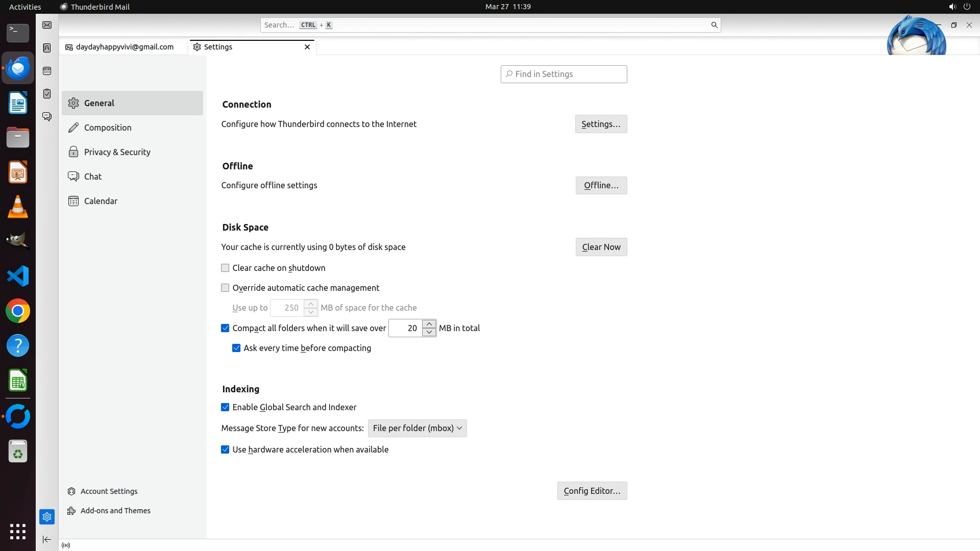Check Override automatic cache management

point(225,288)
